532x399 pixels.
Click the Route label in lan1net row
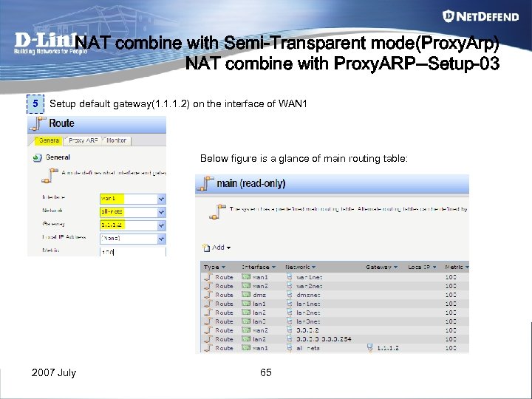tap(224, 304)
